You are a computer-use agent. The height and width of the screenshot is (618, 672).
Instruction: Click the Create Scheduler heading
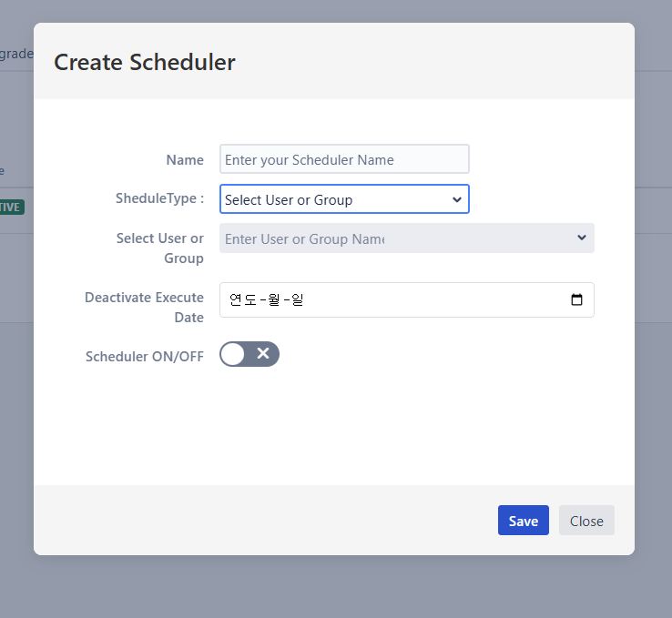pyautogui.click(x=145, y=63)
